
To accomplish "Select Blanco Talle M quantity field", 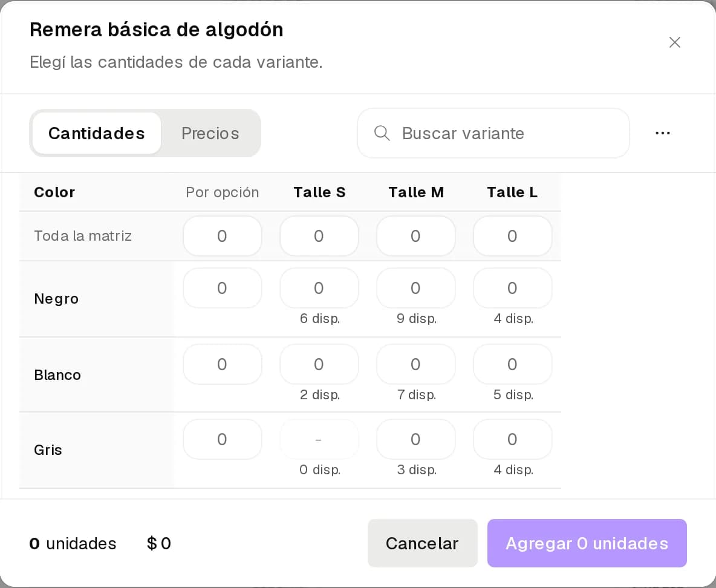I will 416,364.
